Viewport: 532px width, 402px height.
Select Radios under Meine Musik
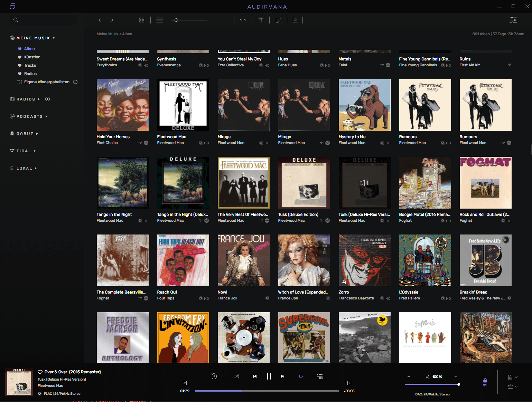click(30, 74)
